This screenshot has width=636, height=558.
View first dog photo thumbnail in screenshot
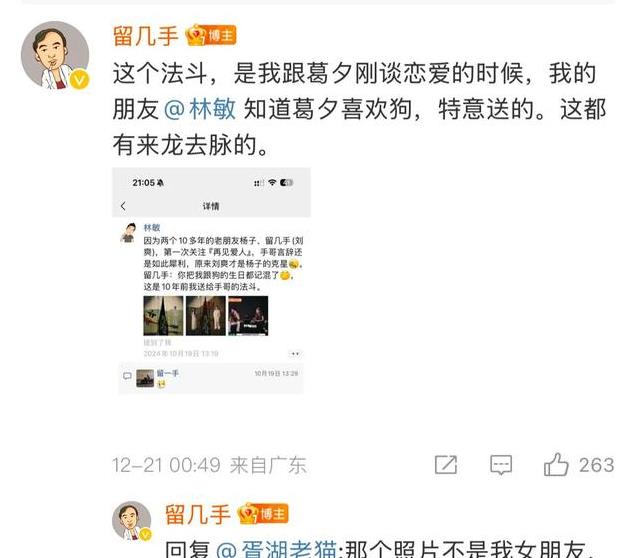point(163,315)
